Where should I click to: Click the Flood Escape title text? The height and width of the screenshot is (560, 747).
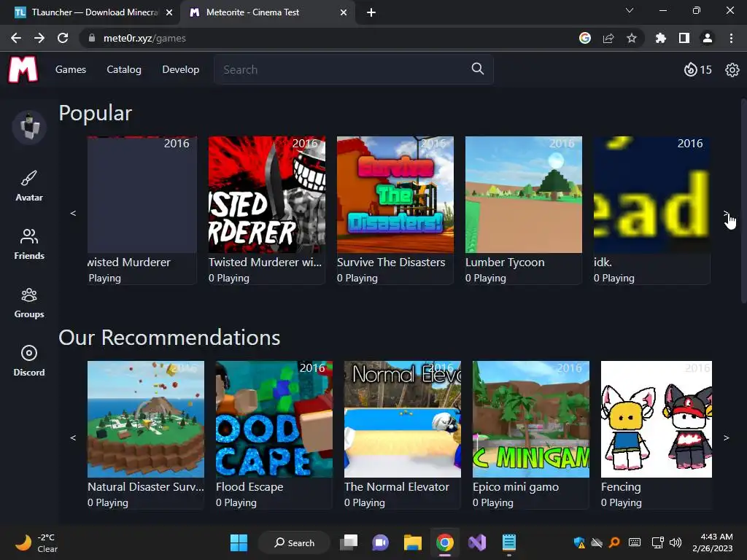point(249,487)
